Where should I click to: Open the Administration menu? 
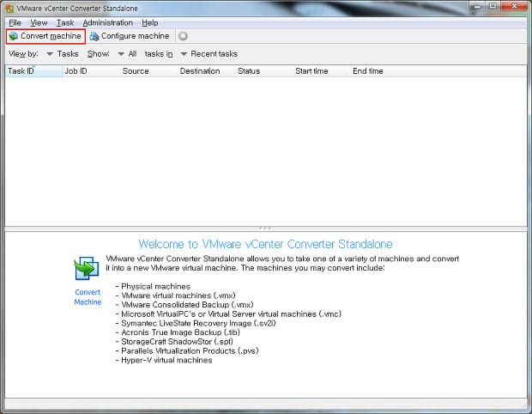point(108,22)
